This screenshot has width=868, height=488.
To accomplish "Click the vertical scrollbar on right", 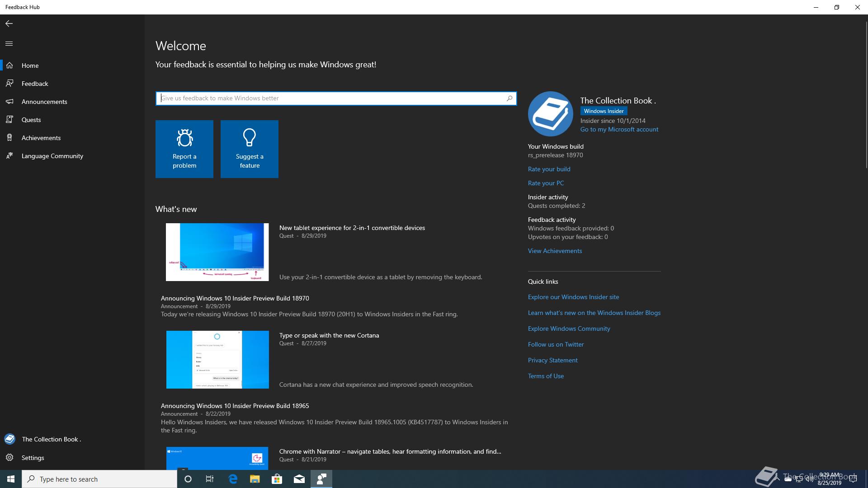I will [866, 95].
